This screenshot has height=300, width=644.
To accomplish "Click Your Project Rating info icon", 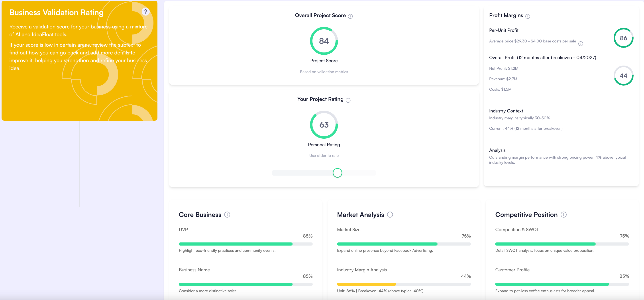I will [348, 100].
